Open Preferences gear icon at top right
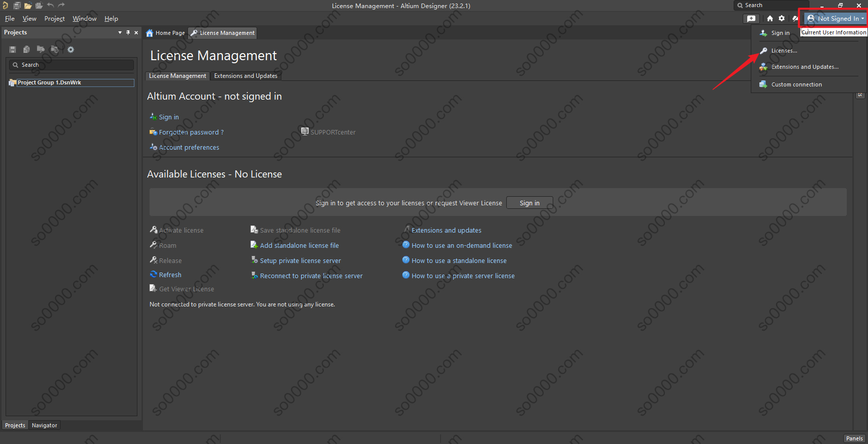This screenshot has height=444, width=868. (782, 18)
